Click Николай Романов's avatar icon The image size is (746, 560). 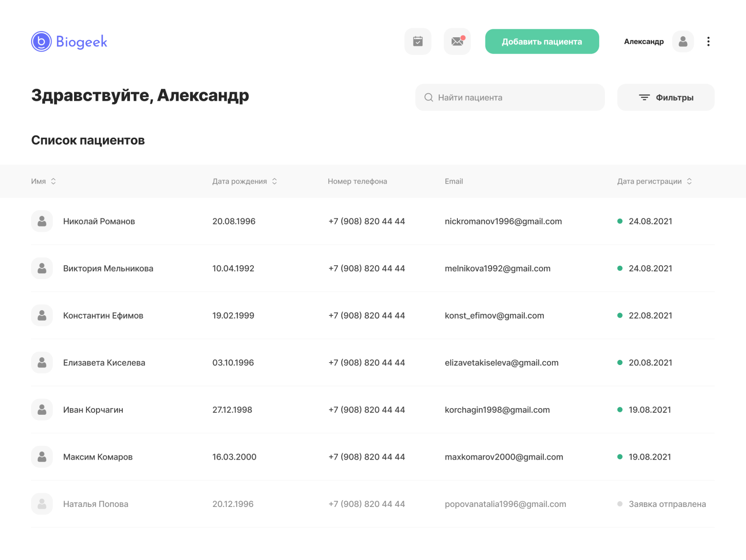[x=42, y=221]
